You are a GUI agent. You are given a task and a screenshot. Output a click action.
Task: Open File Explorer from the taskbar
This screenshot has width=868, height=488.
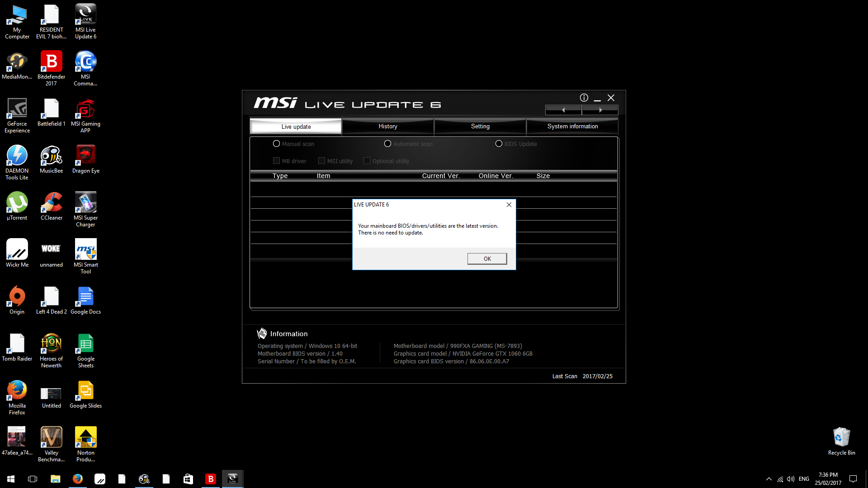[55, 479]
